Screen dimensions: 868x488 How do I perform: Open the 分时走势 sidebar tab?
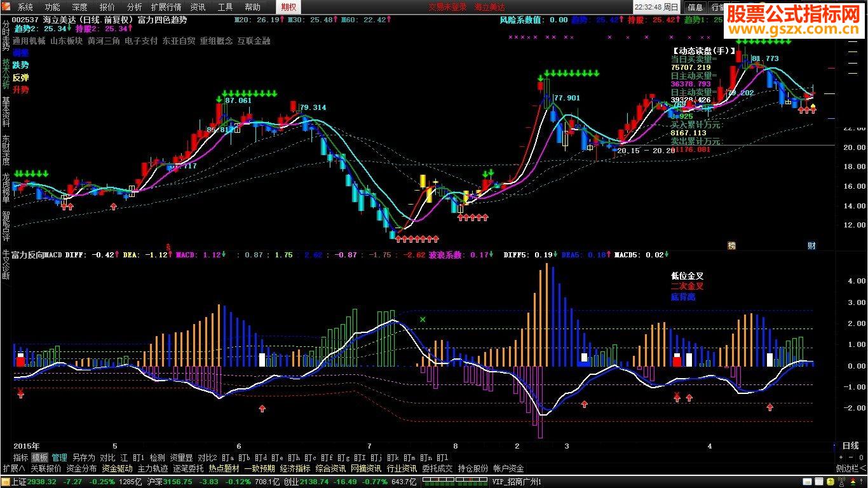[x=6, y=36]
